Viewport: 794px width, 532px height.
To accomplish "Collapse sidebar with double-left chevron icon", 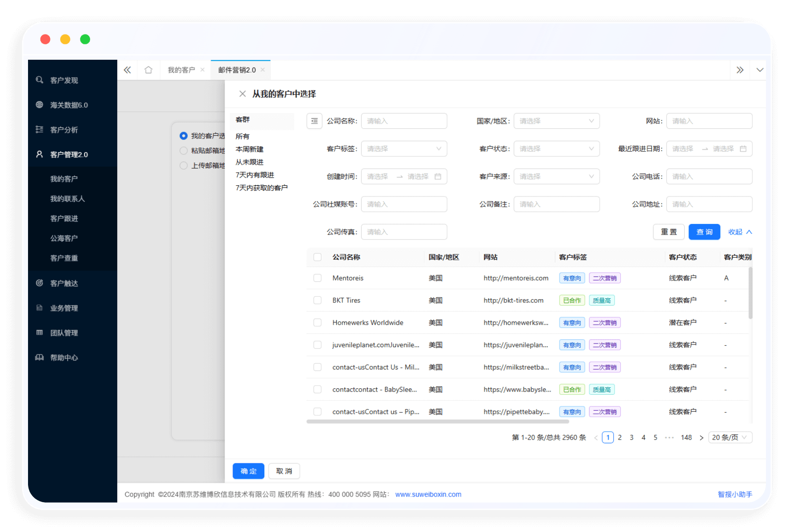I will click(128, 70).
